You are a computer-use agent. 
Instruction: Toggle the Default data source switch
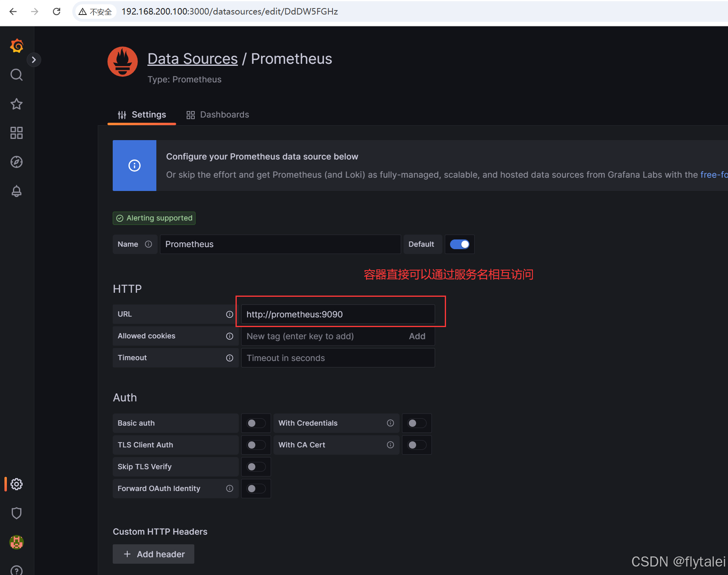tap(460, 244)
